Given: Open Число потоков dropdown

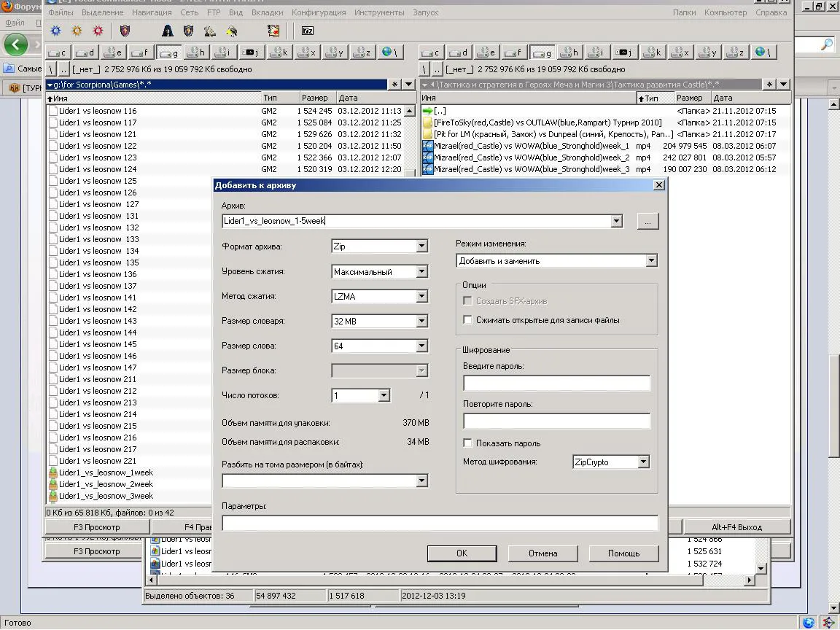Looking at the screenshot, I should click(384, 395).
